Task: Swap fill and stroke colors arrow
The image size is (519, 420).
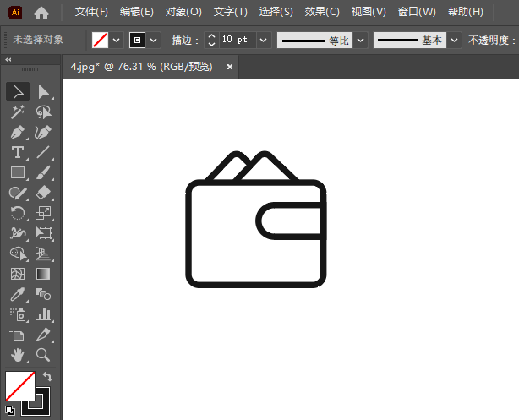Action: pos(47,376)
